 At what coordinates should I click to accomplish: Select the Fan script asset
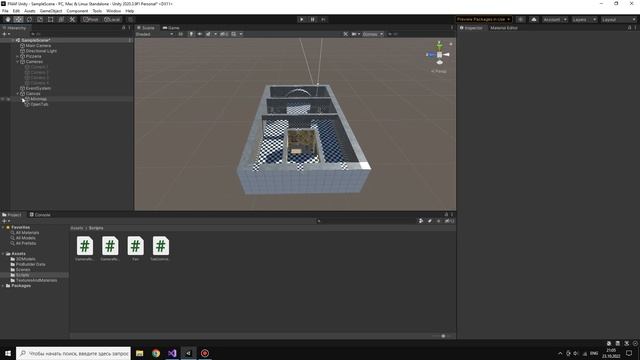pos(136,249)
